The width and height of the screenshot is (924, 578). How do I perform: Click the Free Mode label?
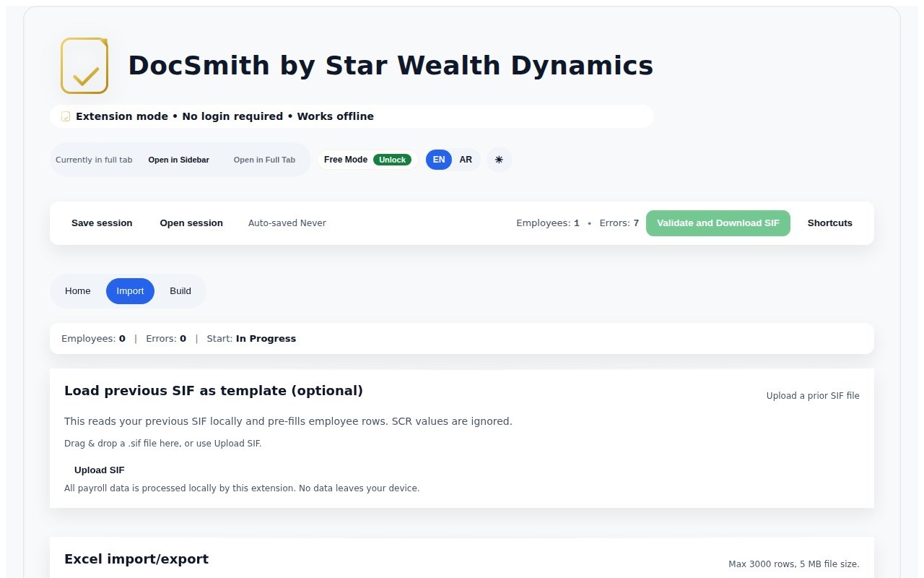(x=346, y=160)
